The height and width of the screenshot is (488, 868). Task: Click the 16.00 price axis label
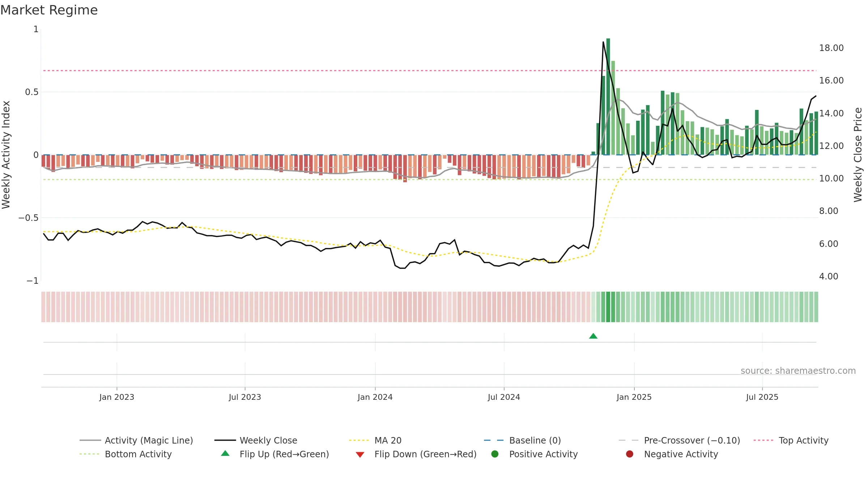click(831, 81)
